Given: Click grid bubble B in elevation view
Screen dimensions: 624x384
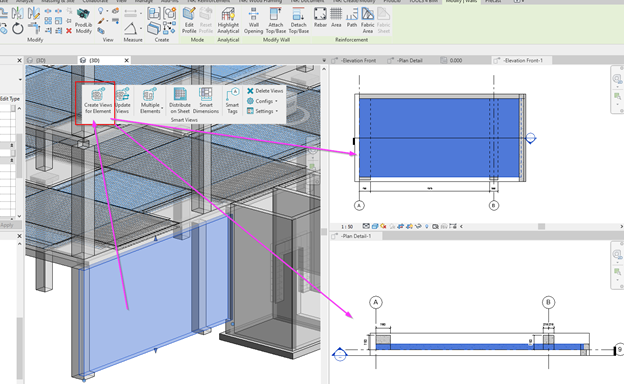Looking at the screenshot, I should (493, 205).
